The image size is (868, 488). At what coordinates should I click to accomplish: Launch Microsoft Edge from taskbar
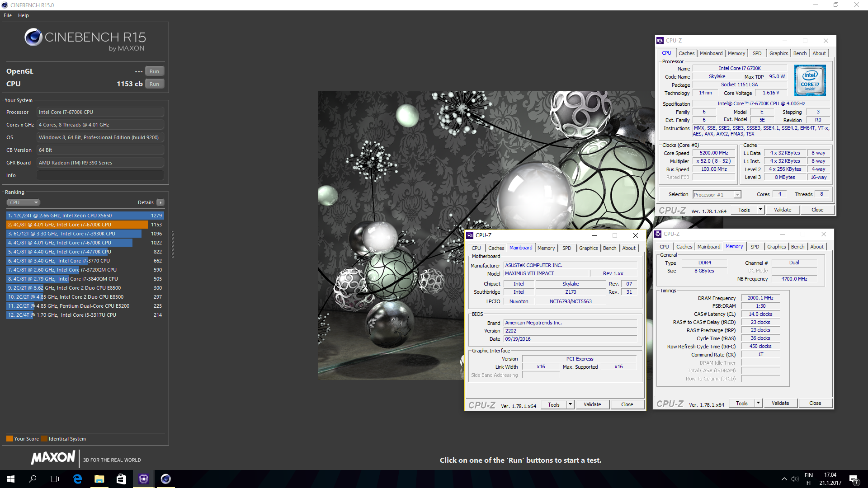(77, 479)
